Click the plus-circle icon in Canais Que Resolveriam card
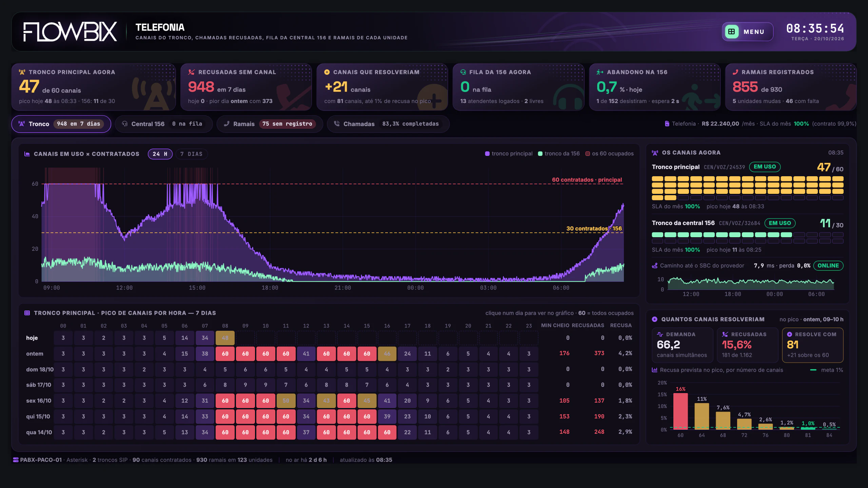The width and height of the screenshot is (868, 488). tap(327, 72)
